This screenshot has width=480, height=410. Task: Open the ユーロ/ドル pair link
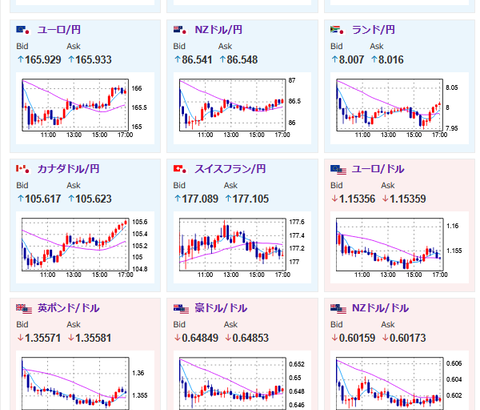[378, 169]
